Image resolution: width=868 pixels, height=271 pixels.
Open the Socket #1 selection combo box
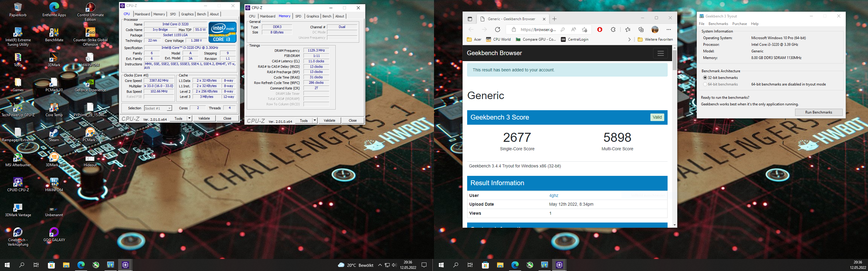point(158,108)
